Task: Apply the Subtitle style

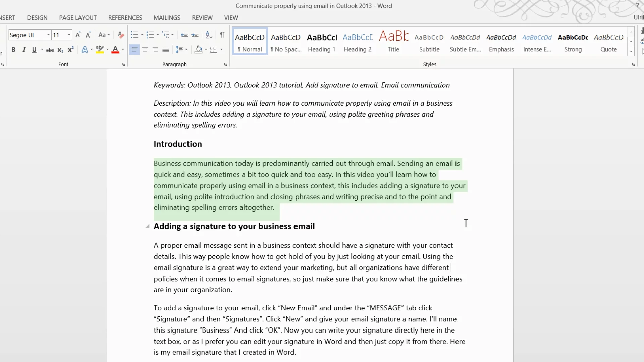Action: pos(429,42)
